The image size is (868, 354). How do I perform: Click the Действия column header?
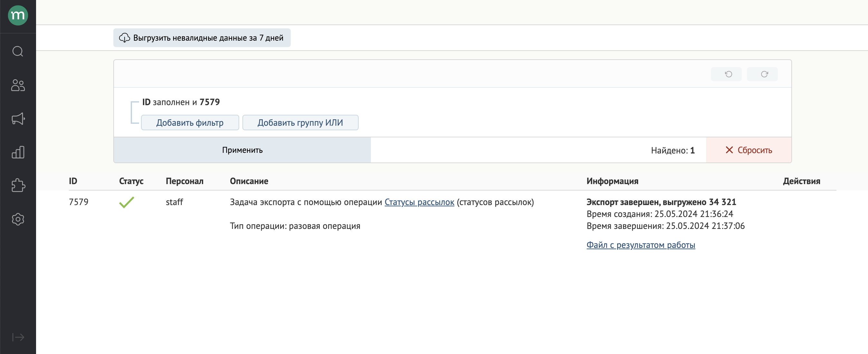801,181
